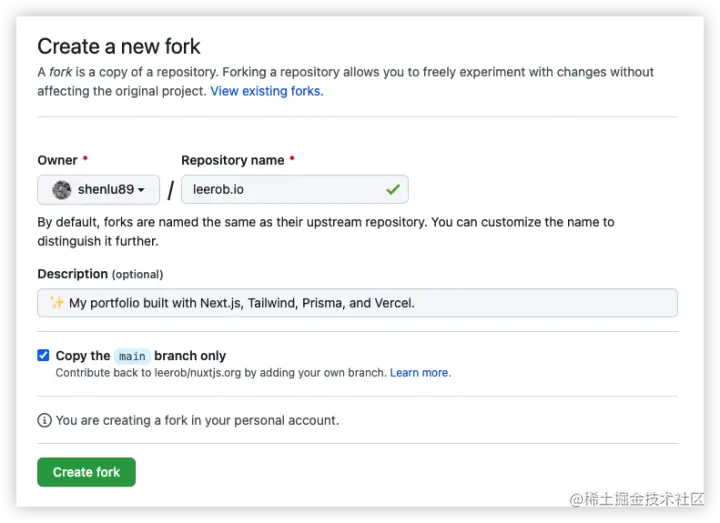Click the info circle icon
Screen dimensions: 720x523
click(x=45, y=420)
